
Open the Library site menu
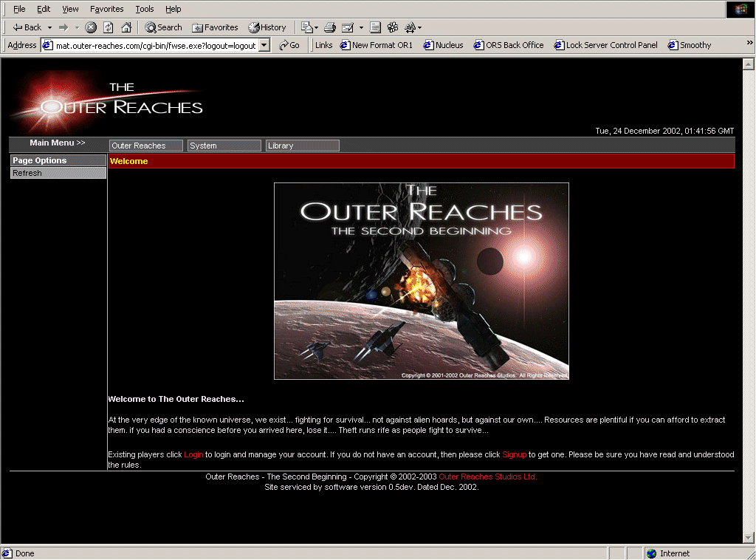pos(302,146)
